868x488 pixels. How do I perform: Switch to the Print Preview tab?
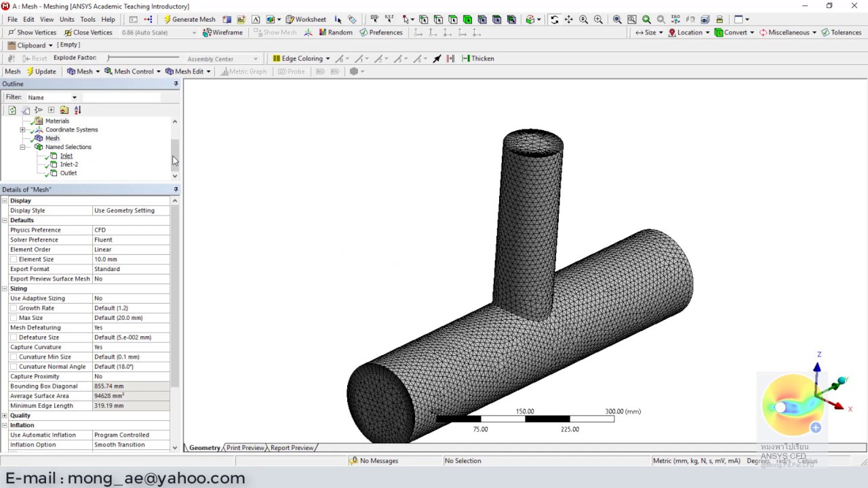point(245,448)
